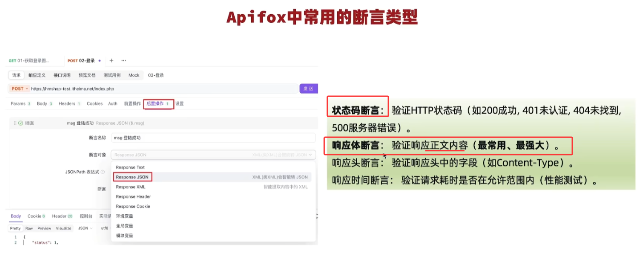Click the 断言名称 input field

tap(213, 138)
